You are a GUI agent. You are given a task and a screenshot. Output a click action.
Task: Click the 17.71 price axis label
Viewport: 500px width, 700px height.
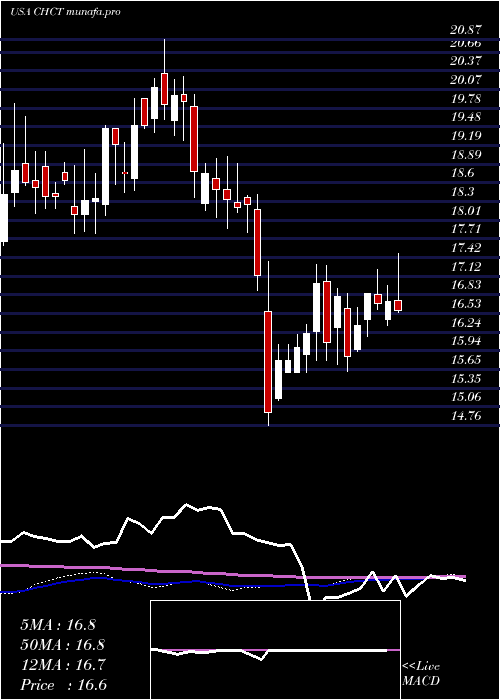pyautogui.click(x=466, y=229)
